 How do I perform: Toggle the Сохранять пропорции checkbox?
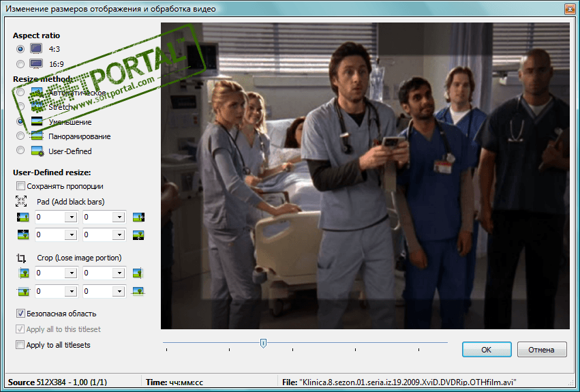tap(20, 186)
